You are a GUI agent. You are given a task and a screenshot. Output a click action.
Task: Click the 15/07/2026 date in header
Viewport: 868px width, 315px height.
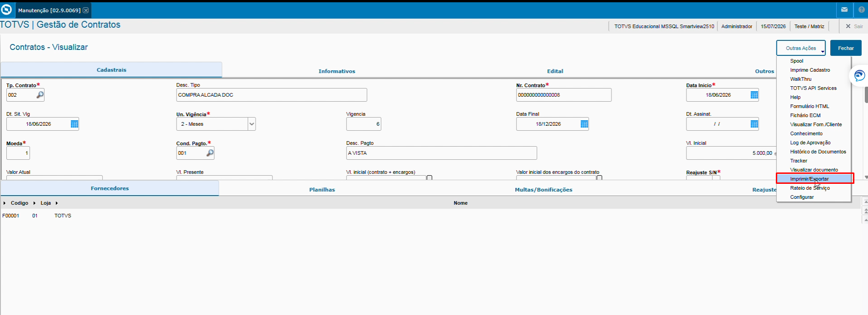(773, 26)
